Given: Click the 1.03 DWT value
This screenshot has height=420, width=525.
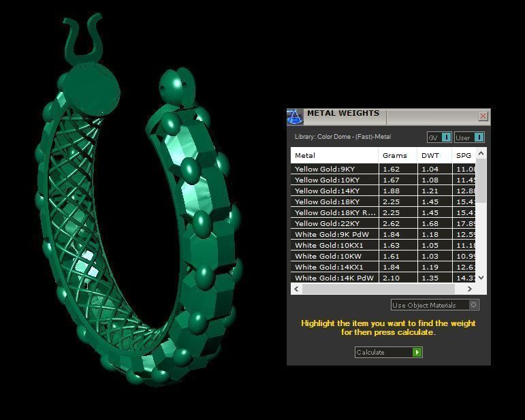Looking at the screenshot, I should [430, 256].
